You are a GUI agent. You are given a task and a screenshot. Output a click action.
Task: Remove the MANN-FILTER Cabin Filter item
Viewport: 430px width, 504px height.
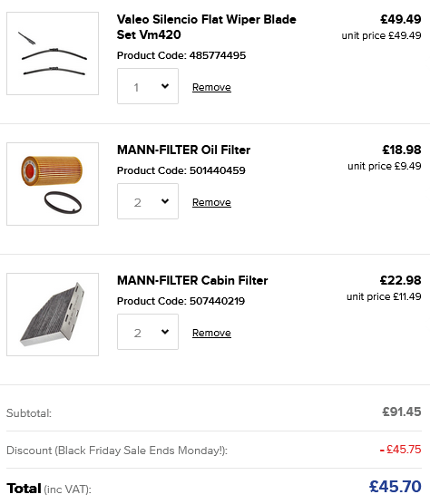pyautogui.click(x=211, y=333)
